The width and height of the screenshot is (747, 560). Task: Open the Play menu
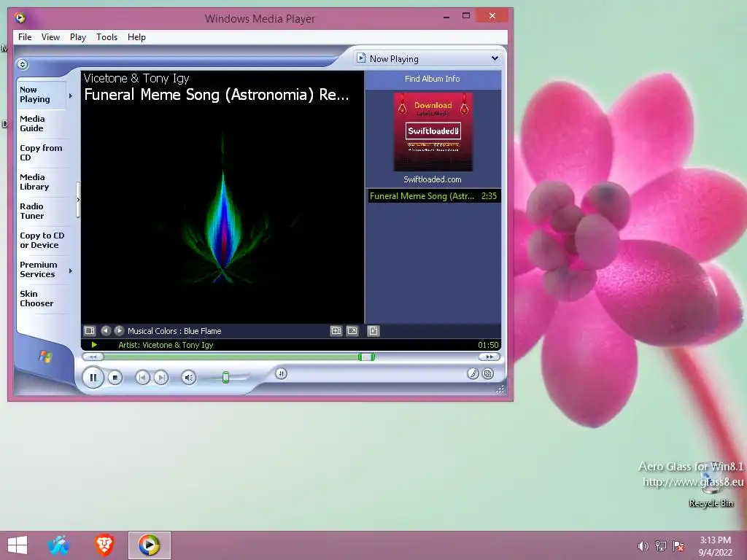click(x=77, y=37)
